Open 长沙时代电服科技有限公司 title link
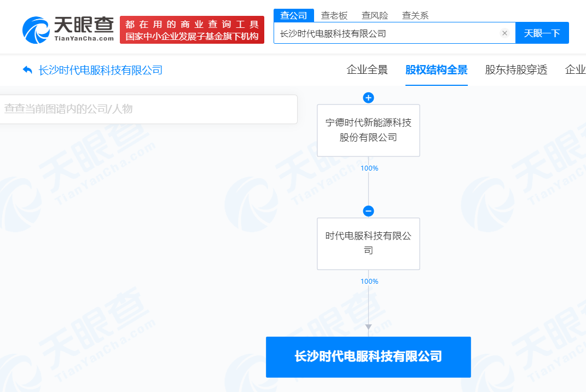This screenshot has width=586, height=392. pos(101,70)
